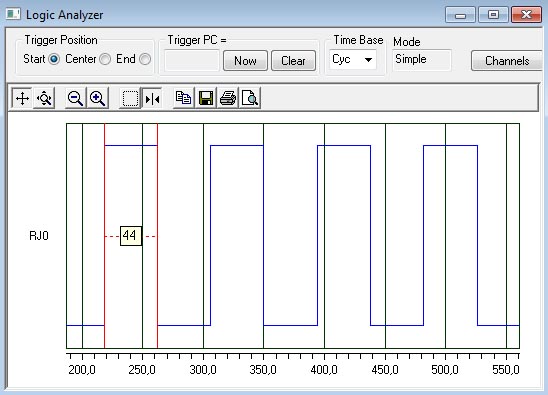Viewport: 548px width, 395px height.
Task: Close the Logic Analyzer window
Action: click(526, 15)
